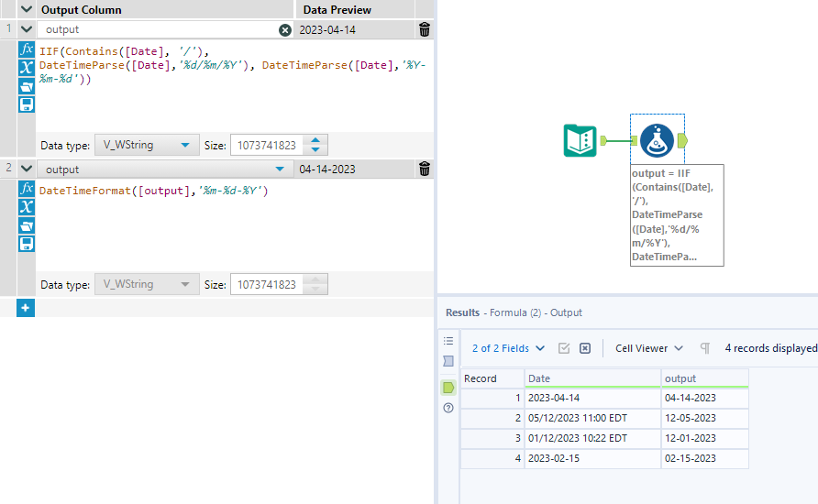Click the Size field of first expression
This screenshot has height=504, width=818.
[x=267, y=145]
